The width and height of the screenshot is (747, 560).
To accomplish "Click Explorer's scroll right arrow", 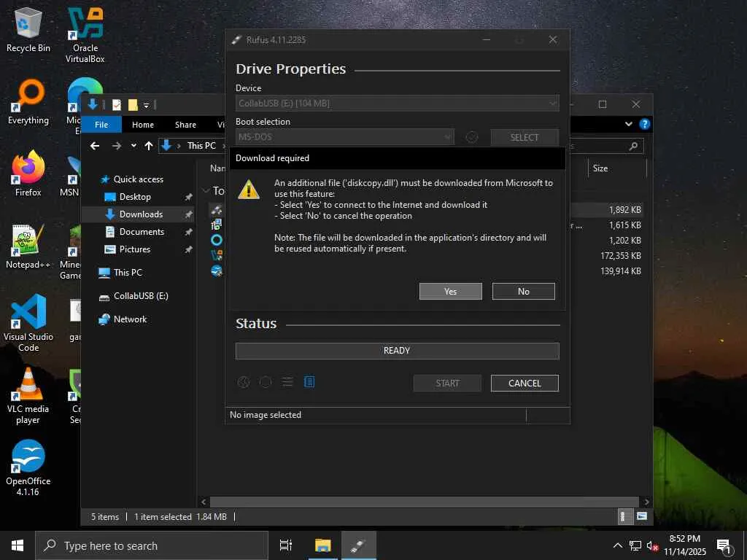I will [646, 502].
